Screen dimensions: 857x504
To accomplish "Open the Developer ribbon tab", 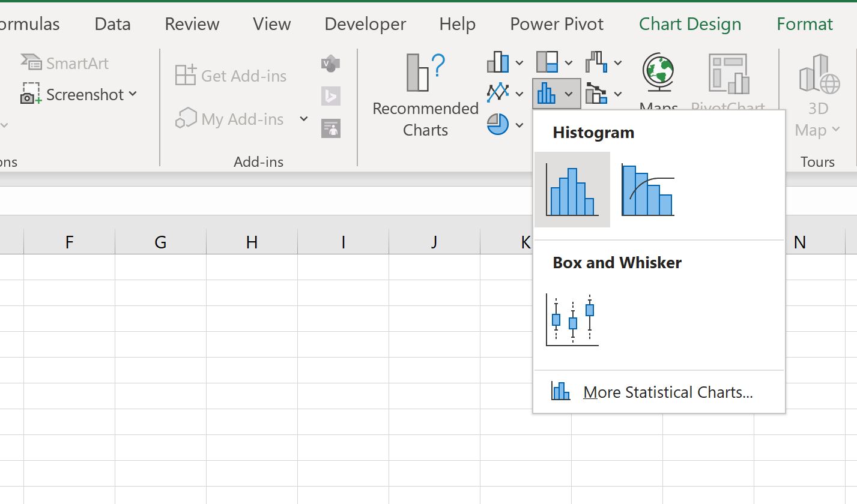I will click(x=365, y=24).
